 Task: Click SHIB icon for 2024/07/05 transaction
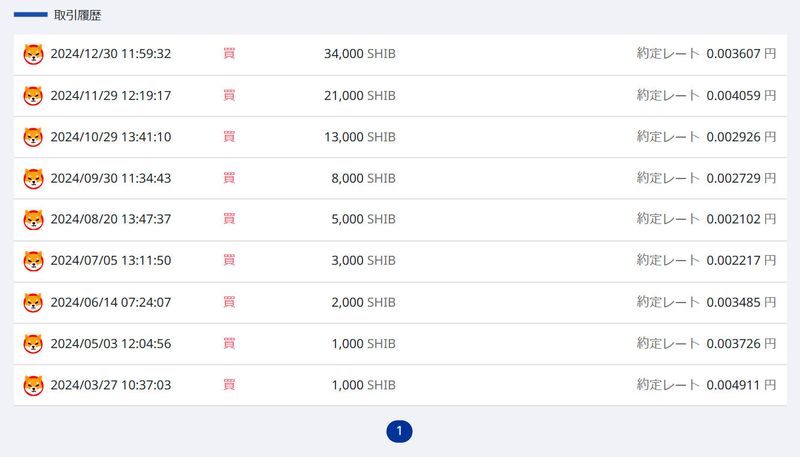(x=34, y=261)
